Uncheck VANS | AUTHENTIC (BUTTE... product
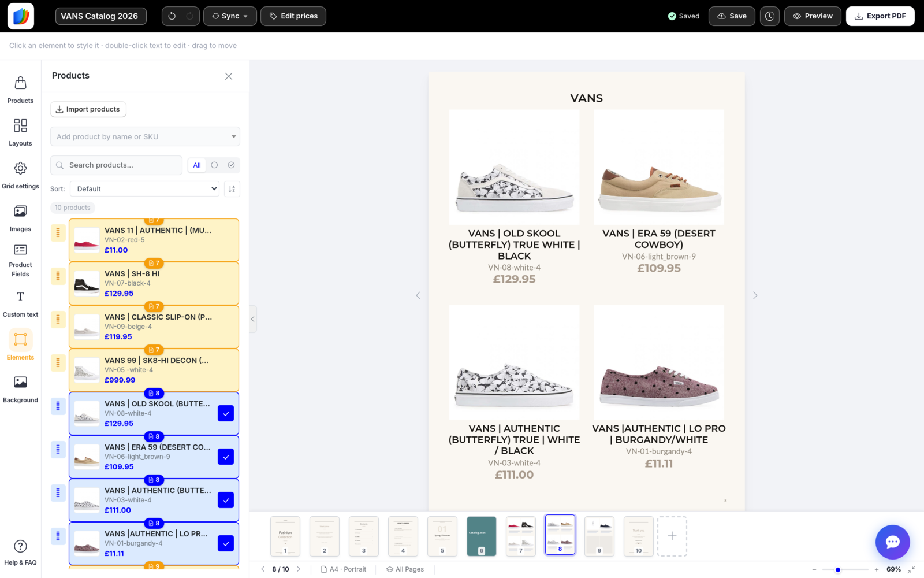The width and height of the screenshot is (924, 578). coord(226,501)
